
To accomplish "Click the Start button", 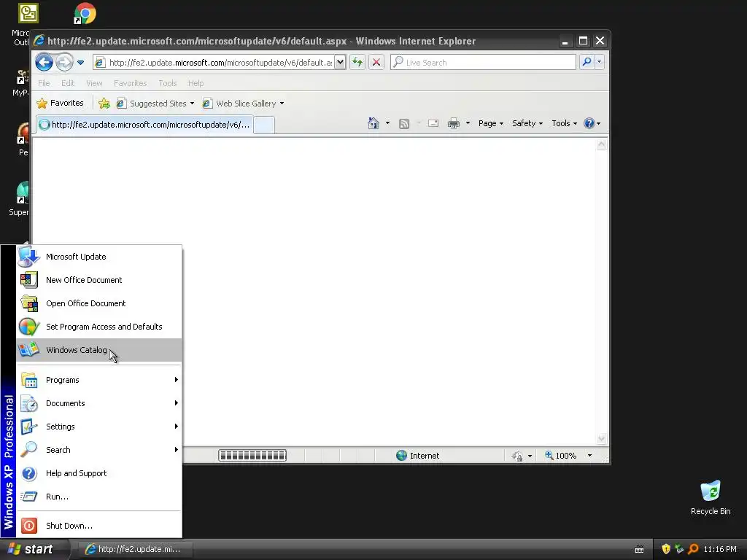I will tap(34, 549).
